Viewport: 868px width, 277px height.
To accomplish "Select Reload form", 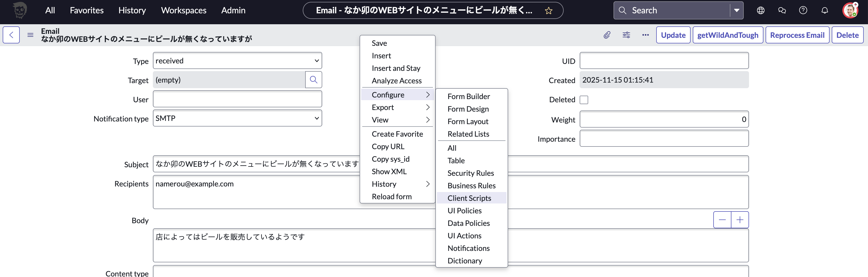I will (397, 197).
